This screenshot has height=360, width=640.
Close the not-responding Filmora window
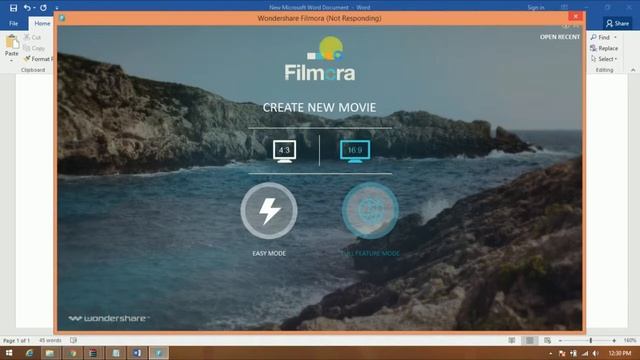coord(576,16)
